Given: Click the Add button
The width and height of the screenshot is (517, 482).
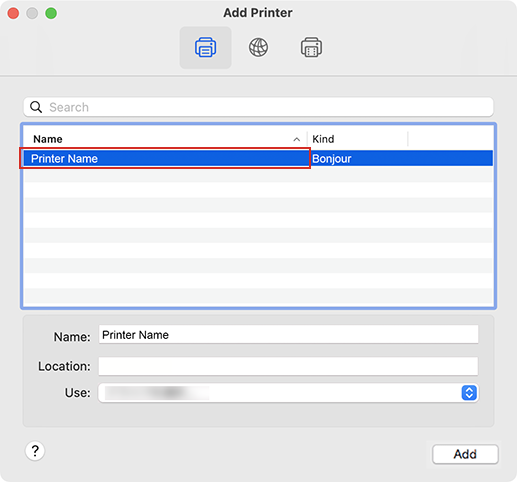Looking at the screenshot, I should (465, 454).
